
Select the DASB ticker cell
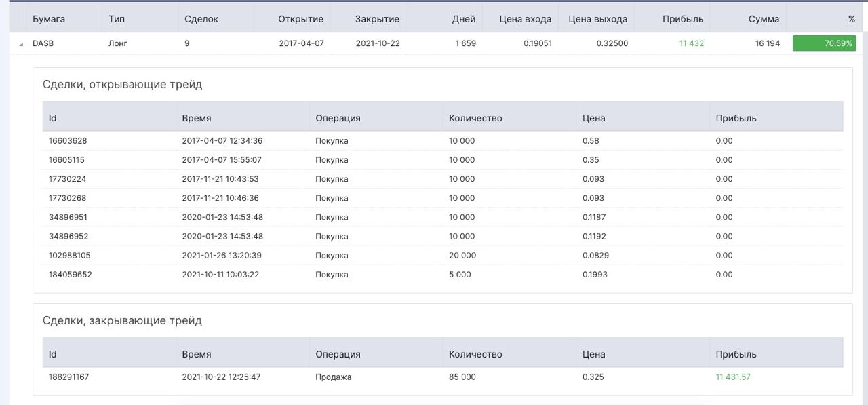43,43
